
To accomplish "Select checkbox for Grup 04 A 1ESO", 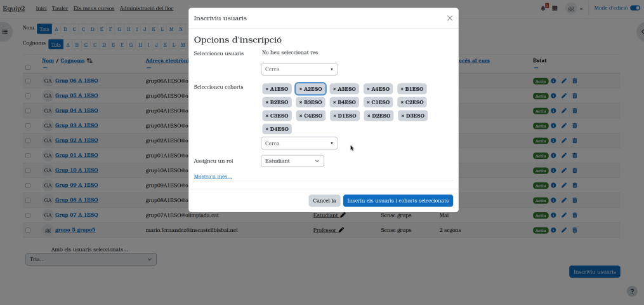I will tap(28, 111).
